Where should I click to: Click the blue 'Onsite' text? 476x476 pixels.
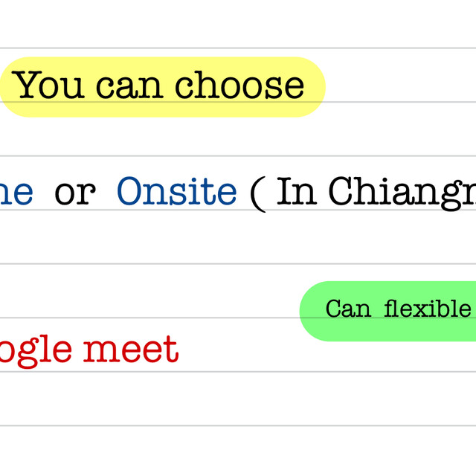tap(176, 192)
